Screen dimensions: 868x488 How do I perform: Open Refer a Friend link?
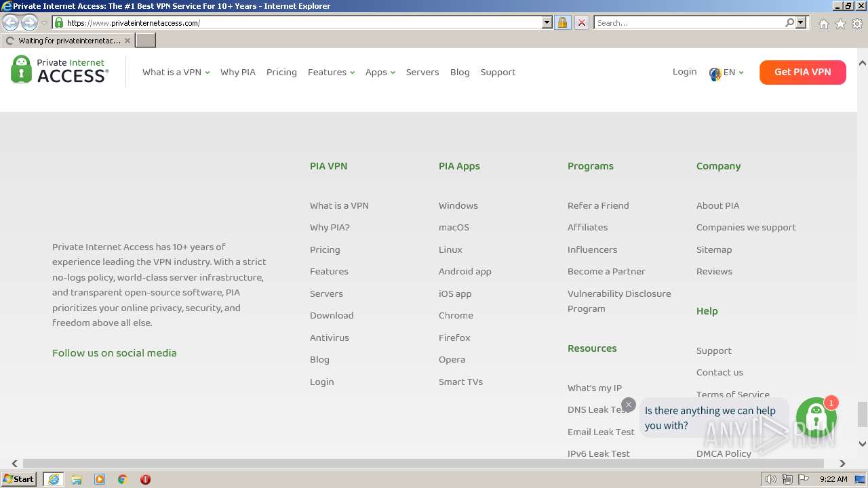[x=598, y=205]
